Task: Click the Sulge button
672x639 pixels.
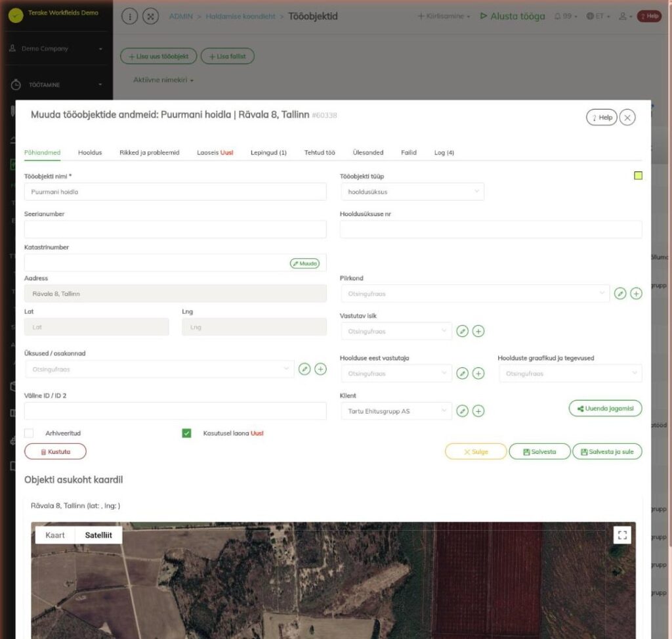Action: [476, 452]
